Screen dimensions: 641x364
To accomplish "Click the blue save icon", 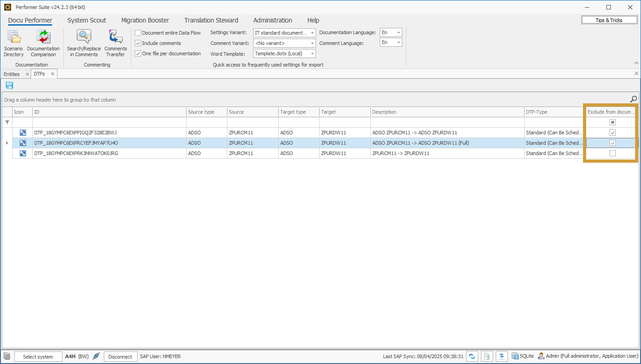I will point(9,85).
